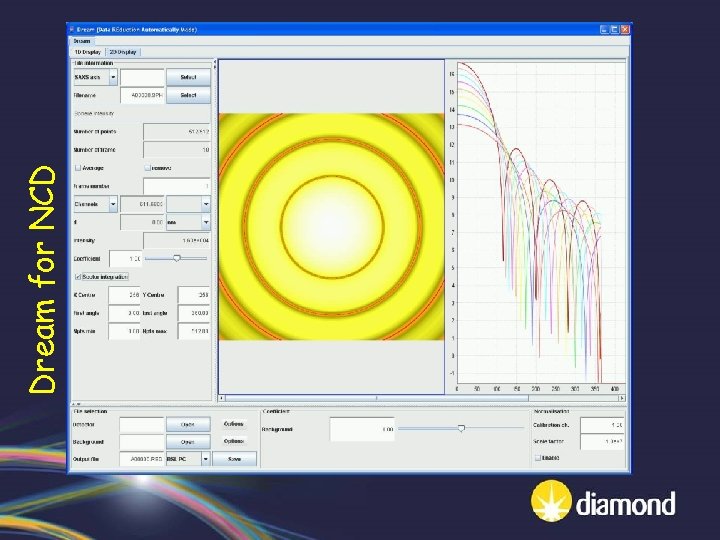Tick the checkbox below Scale factor

(x=536, y=458)
